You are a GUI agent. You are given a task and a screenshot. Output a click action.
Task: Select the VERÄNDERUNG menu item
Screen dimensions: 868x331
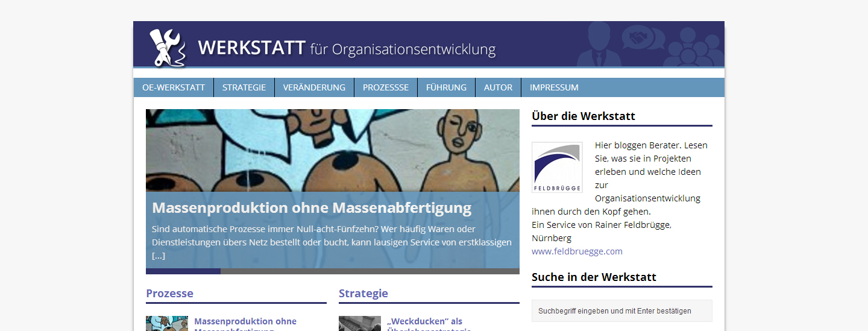314,87
